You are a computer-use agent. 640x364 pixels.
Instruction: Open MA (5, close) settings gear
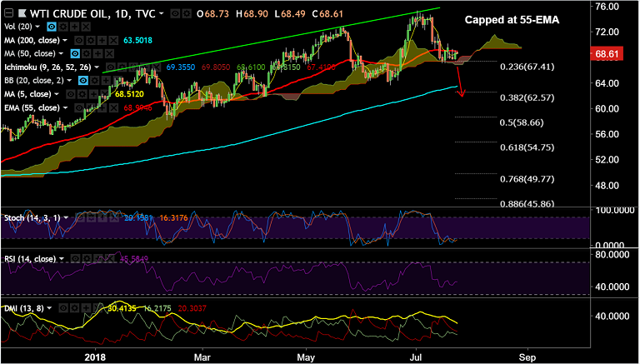(82, 94)
